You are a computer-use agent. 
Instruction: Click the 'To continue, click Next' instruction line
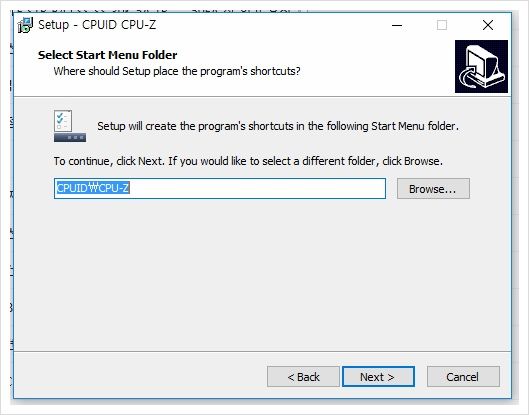tap(248, 161)
